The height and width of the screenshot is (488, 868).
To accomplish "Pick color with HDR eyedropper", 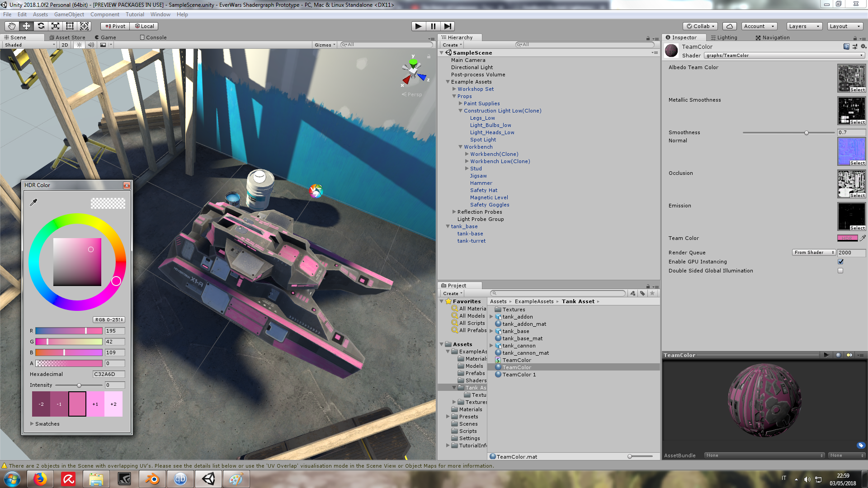I will pyautogui.click(x=33, y=202).
